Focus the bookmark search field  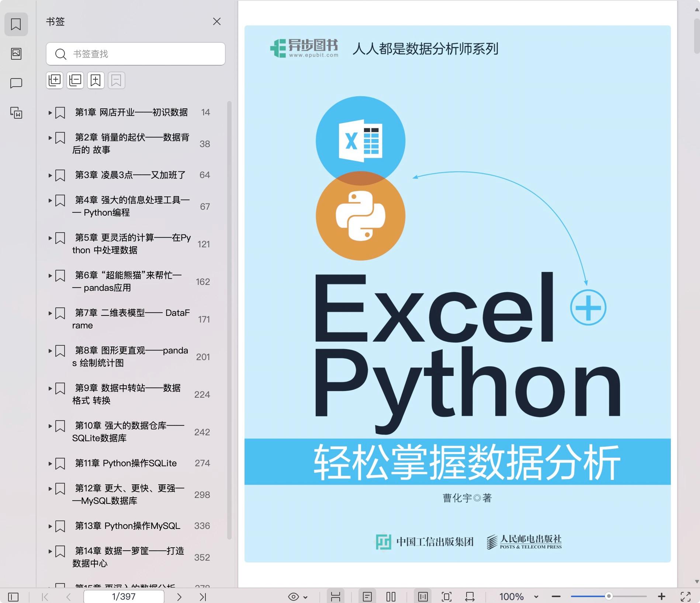coord(136,54)
